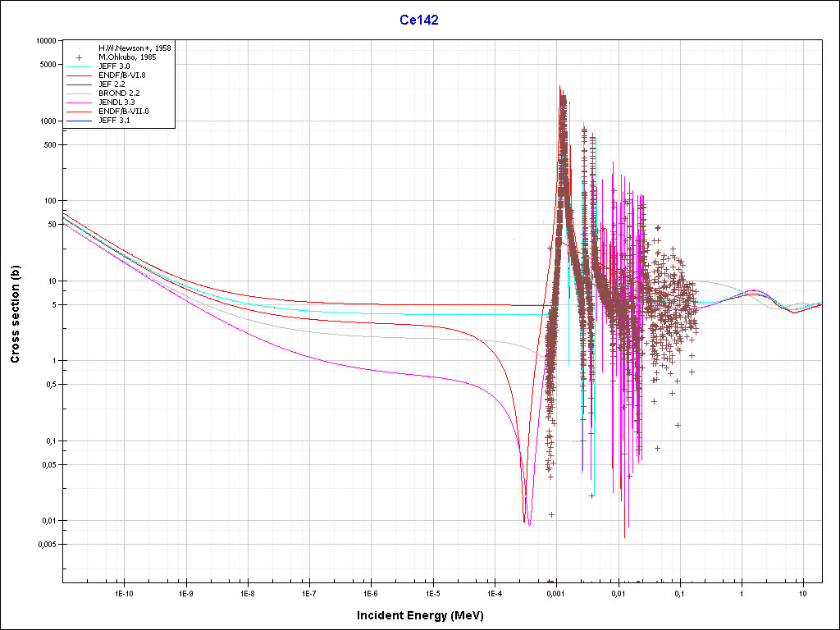Click the red ENDF/B-VI.8 line swatch

click(80, 75)
